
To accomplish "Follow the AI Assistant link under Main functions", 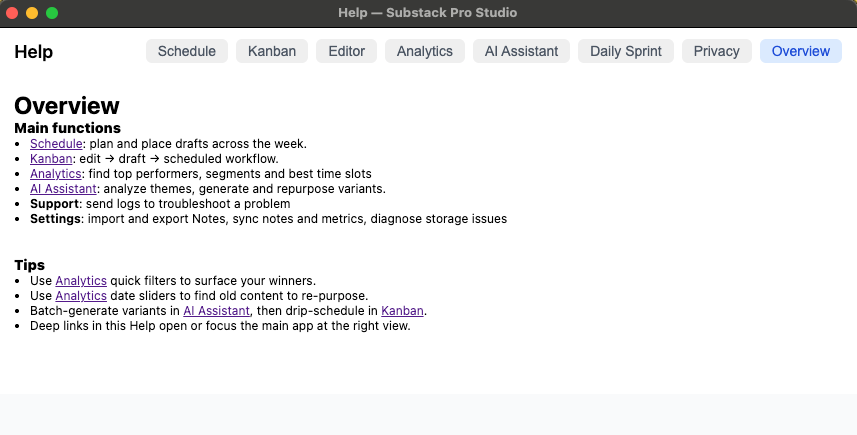I will point(63,189).
